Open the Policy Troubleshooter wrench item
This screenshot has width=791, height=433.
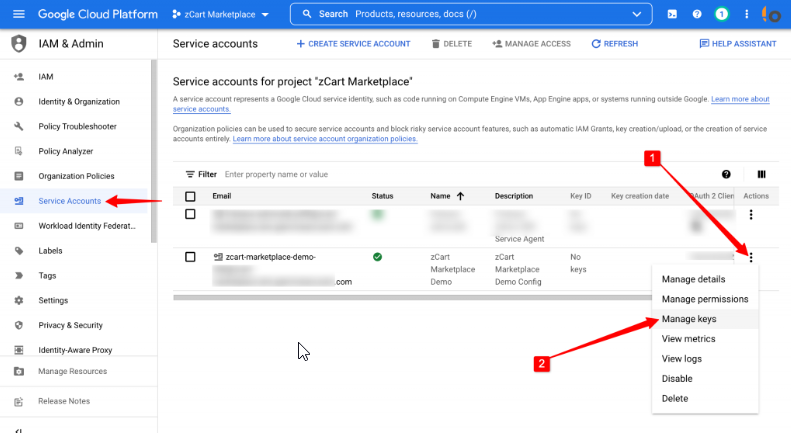coord(78,126)
